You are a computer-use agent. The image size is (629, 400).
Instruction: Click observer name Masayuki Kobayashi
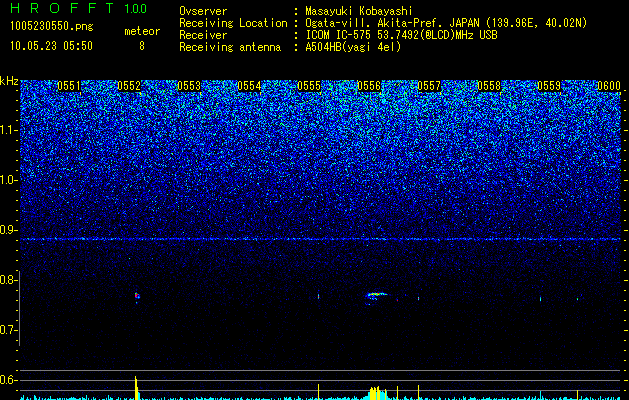(359, 11)
